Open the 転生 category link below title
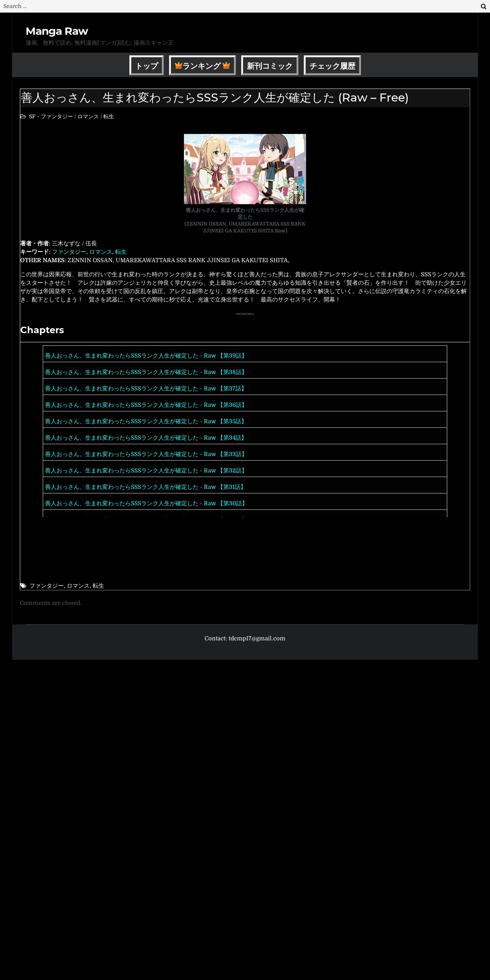This screenshot has width=490, height=980. pos(109,116)
